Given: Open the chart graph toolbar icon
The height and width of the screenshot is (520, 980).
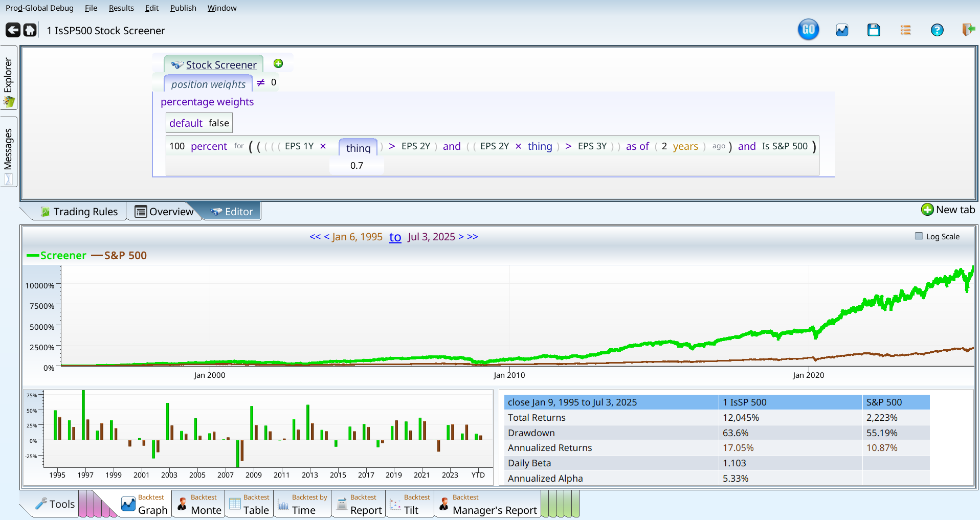Looking at the screenshot, I should click(842, 30).
